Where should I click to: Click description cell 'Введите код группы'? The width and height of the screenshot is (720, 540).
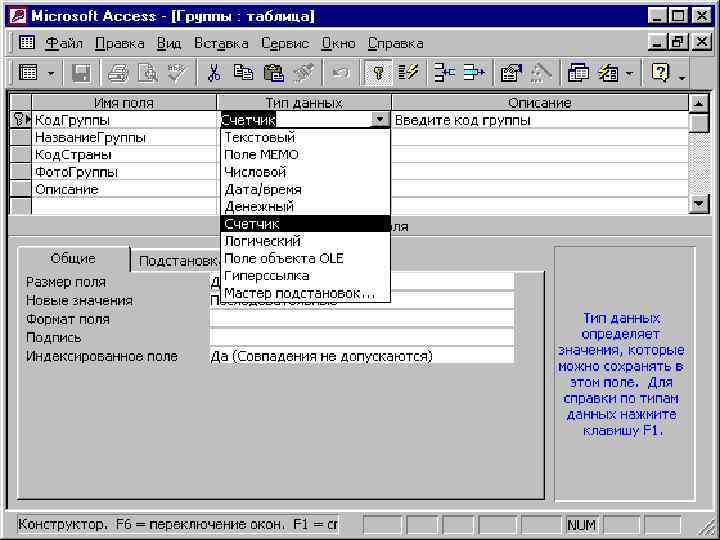coord(540,120)
